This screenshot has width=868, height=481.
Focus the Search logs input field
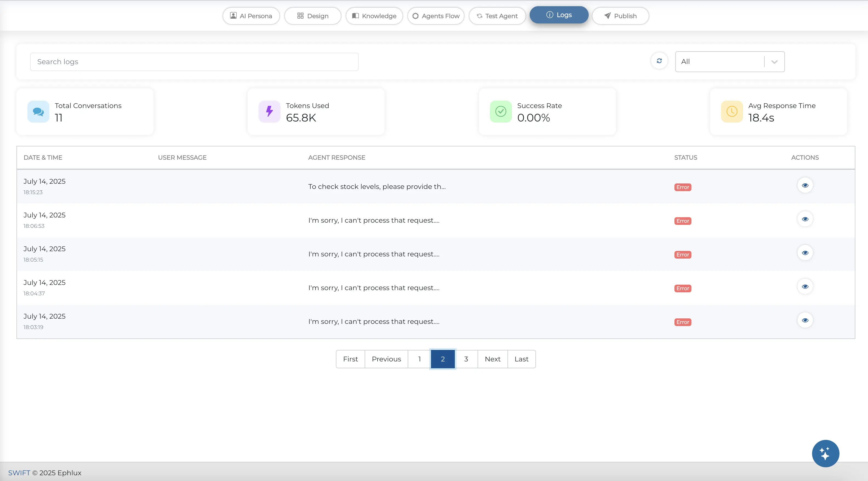point(194,62)
